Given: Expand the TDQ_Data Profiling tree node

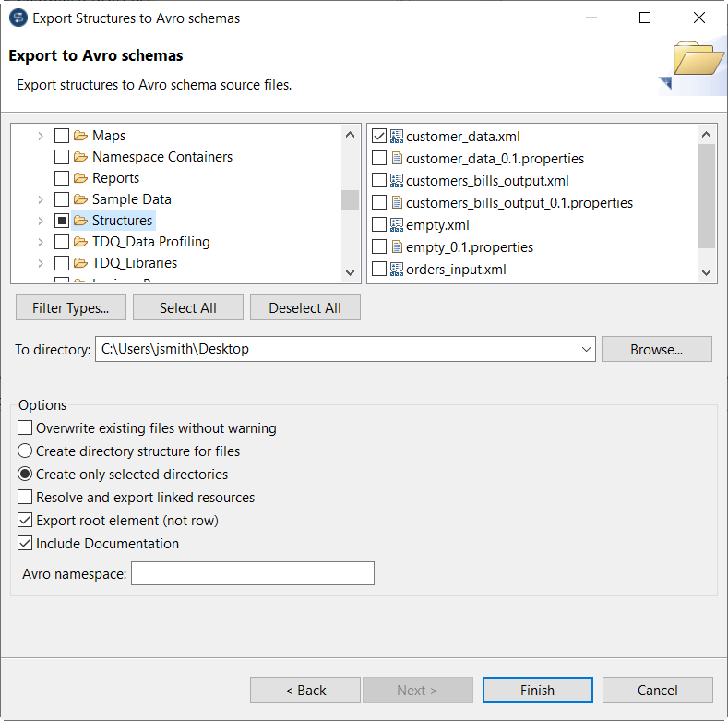Looking at the screenshot, I should point(41,243).
